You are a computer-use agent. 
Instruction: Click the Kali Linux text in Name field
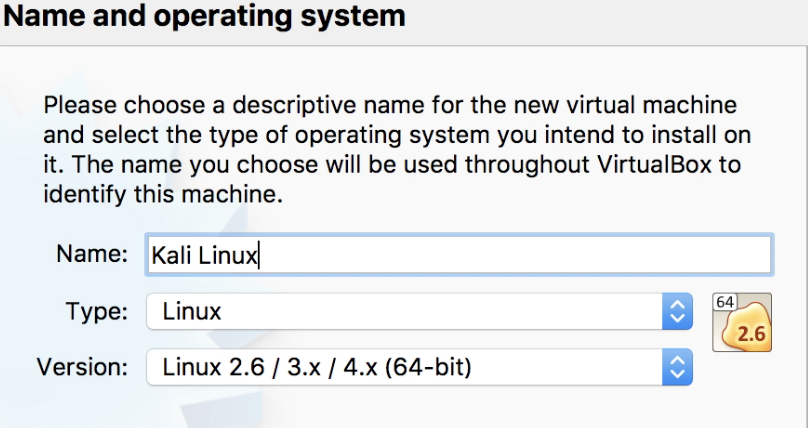point(204,255)
